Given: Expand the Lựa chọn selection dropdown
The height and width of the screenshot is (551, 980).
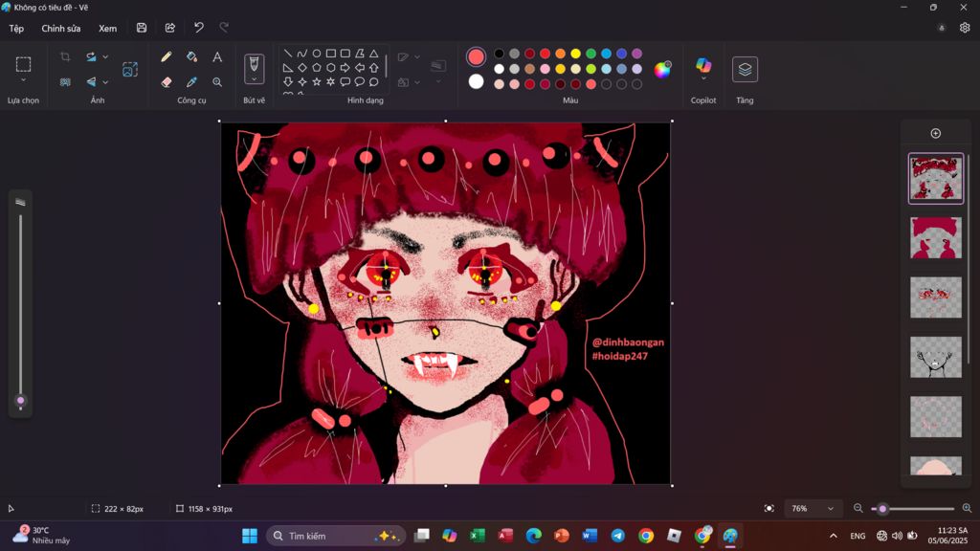Looking at the screenshot, I should 23,80.
